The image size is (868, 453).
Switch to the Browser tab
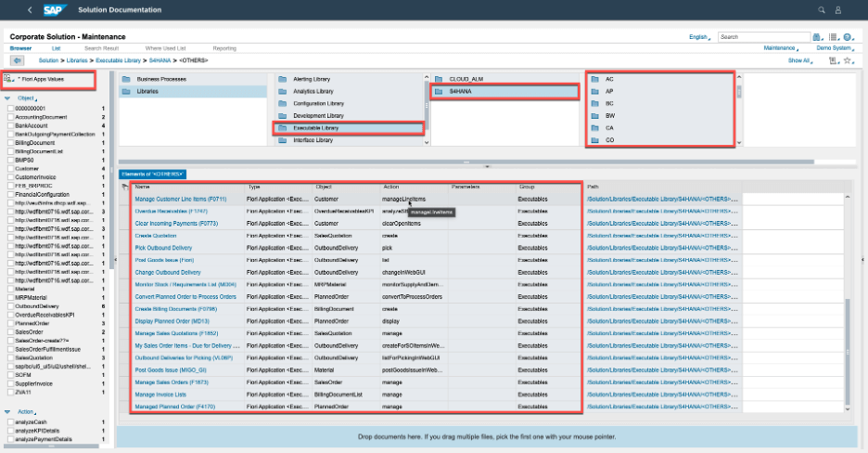point(20,48)
